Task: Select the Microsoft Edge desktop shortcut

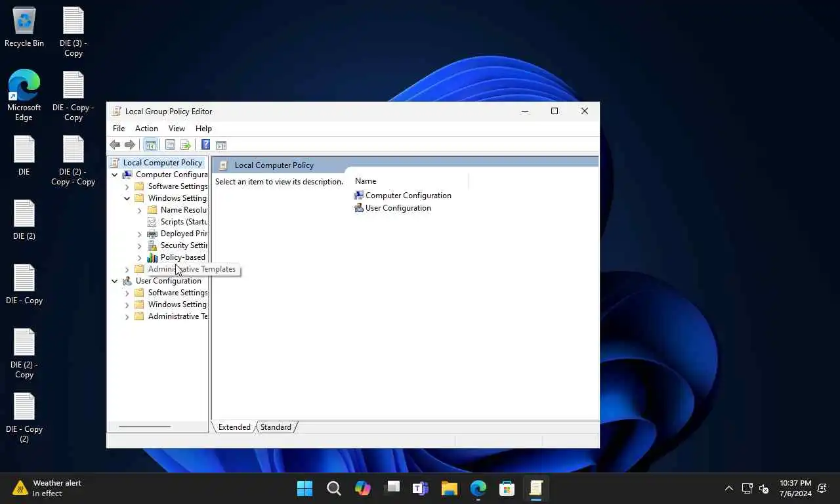Action: pos(24,96)
